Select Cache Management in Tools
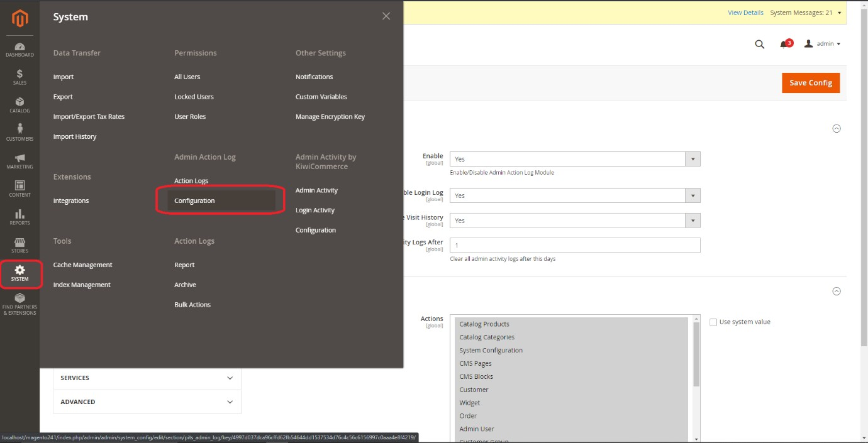868x443 pixels. [x=82, y=265]
